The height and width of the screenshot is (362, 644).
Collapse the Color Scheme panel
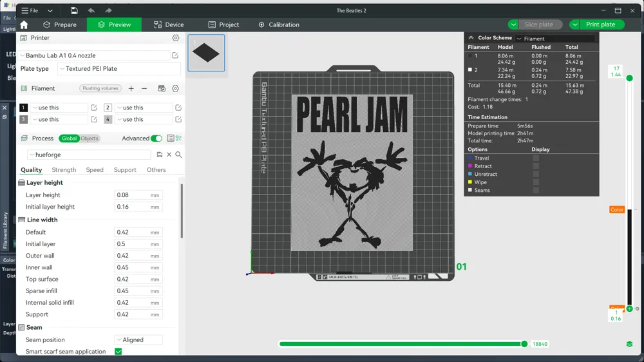[471, 38]
